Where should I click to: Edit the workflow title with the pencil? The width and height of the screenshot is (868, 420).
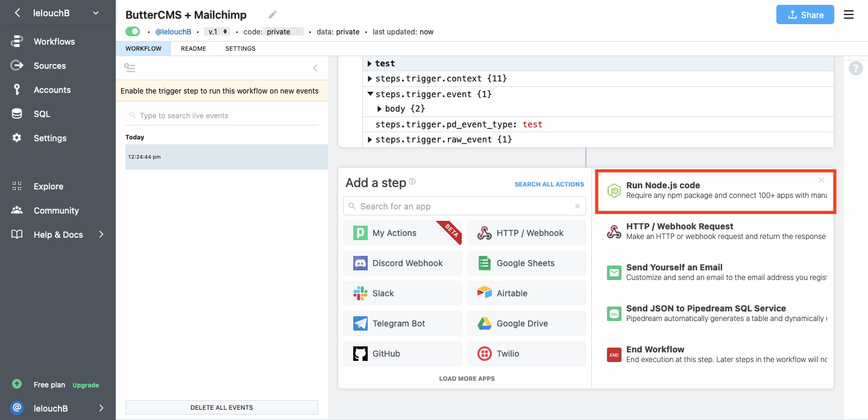tap(272, 14)
